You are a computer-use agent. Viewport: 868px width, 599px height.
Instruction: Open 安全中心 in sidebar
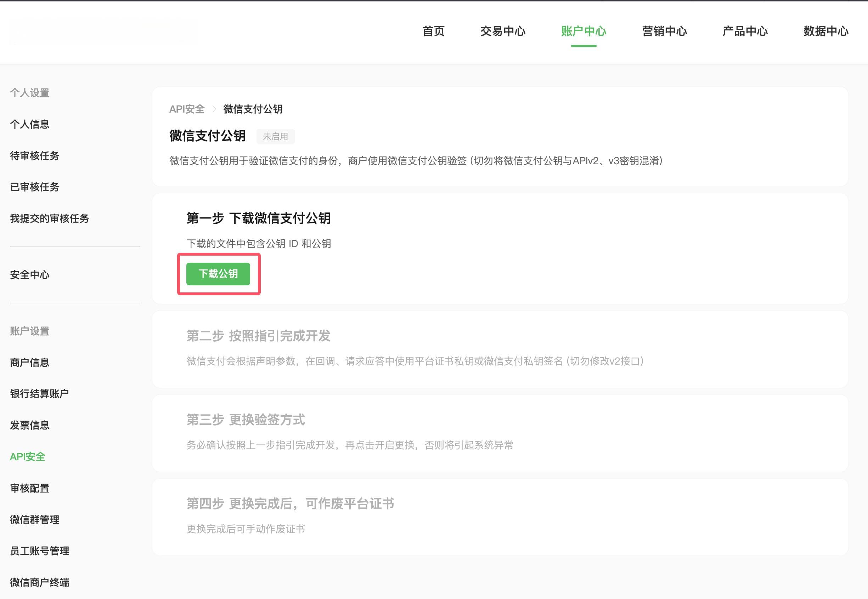[x=30, y=275]
